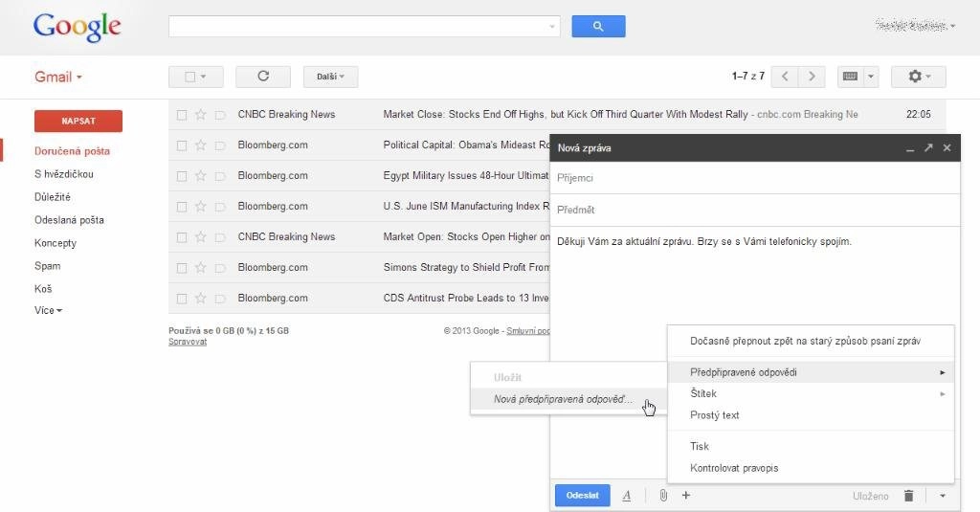The image size is (980, 512).
Task: Mark CNBC Market Close email as important
Action: pyautogui.click(x=220, y=115)
